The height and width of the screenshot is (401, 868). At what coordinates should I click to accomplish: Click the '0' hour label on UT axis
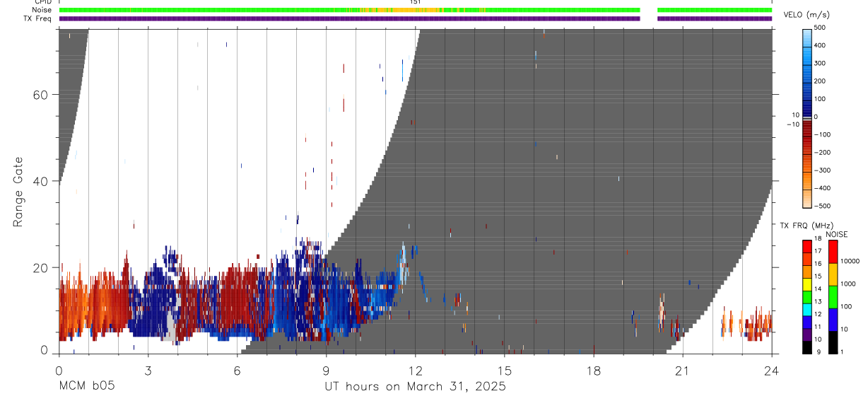[59, 371]
